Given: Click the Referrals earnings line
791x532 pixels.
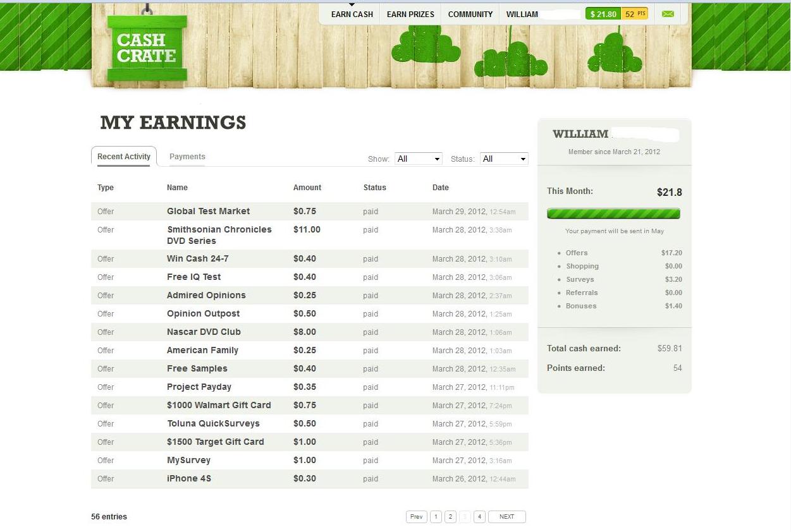Looking at the screenshot, I should click(582, 293).
